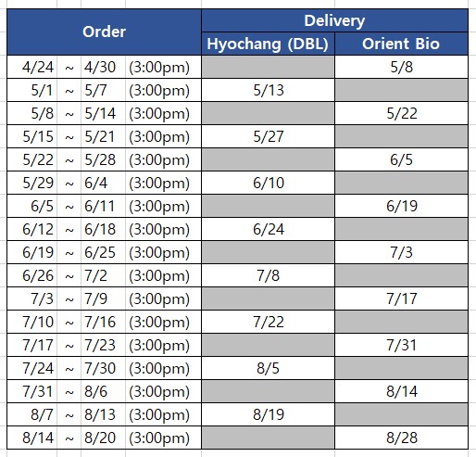This screenshot has width=476, height=457.
Task: Click the Orient Bio column header
Action: coord(401,44)
